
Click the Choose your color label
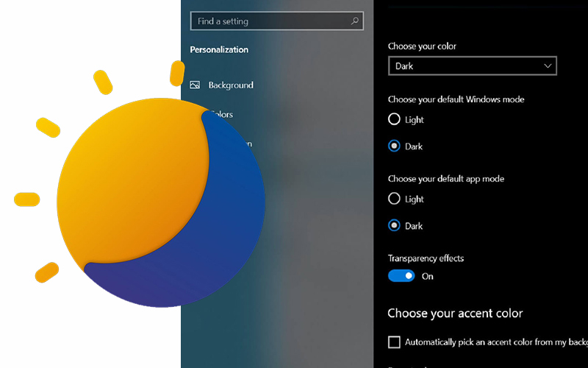[x=422, y=46]
